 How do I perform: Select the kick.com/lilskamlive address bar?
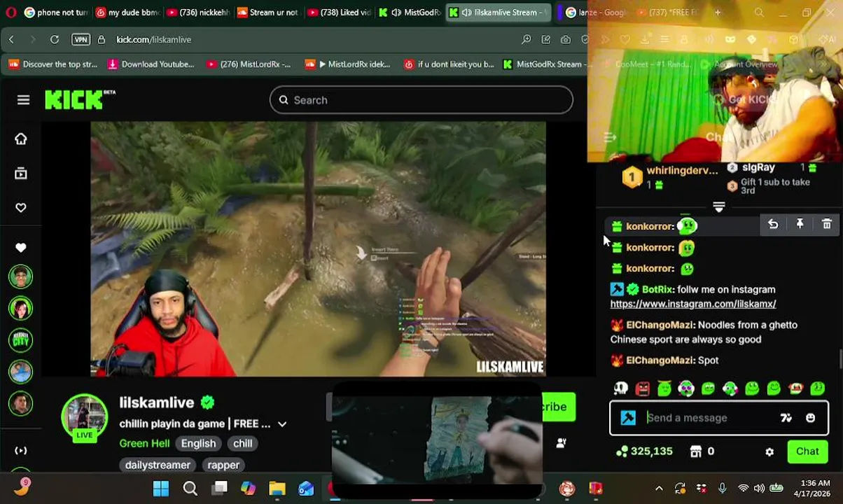click(153, 40)
